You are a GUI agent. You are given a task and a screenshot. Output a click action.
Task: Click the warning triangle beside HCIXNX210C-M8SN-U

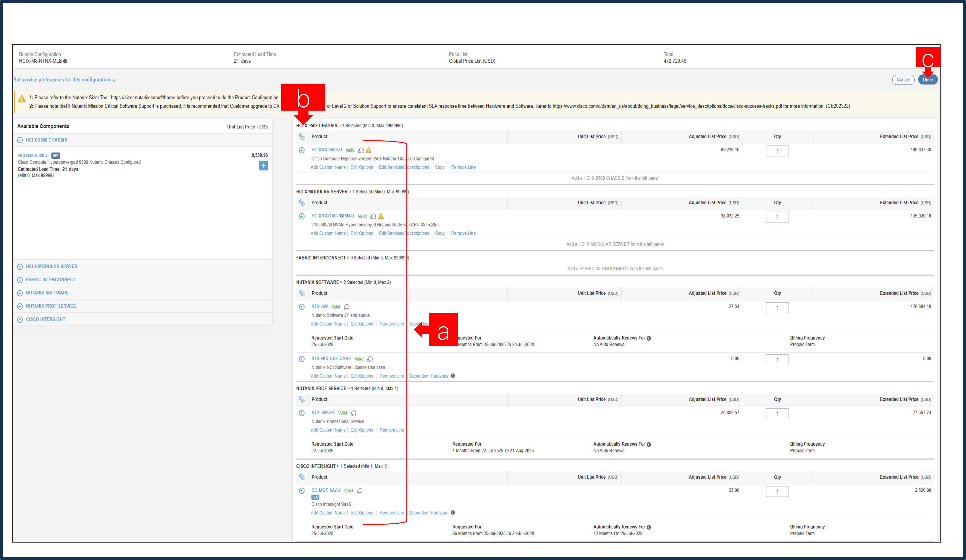(381, 216)
